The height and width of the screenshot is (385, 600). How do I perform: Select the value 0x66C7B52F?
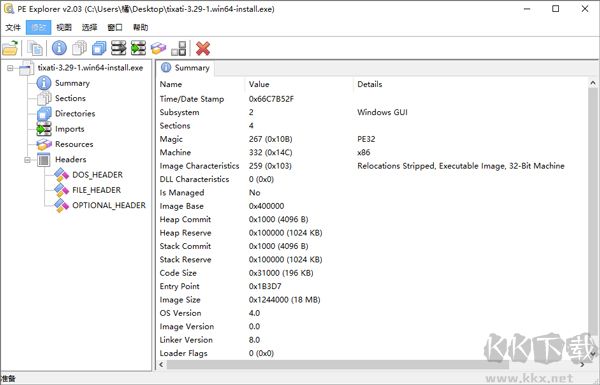click(271, 99)
